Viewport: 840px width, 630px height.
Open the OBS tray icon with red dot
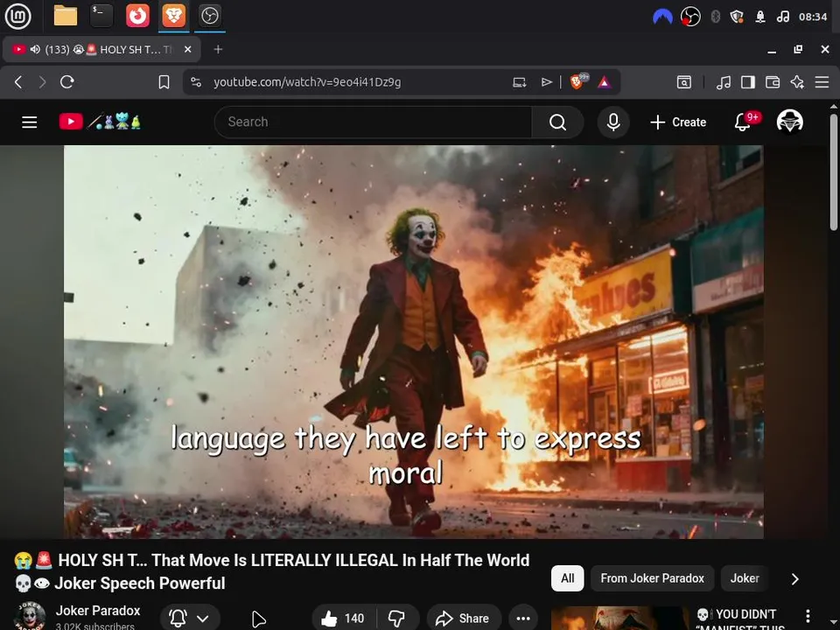[x=690, y=17]
